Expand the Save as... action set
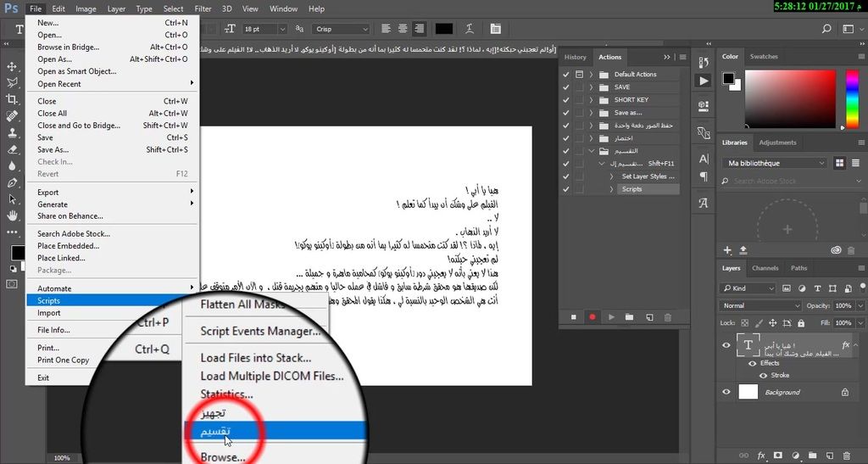Viewport: 868px width, 464px height. [591, 113]
